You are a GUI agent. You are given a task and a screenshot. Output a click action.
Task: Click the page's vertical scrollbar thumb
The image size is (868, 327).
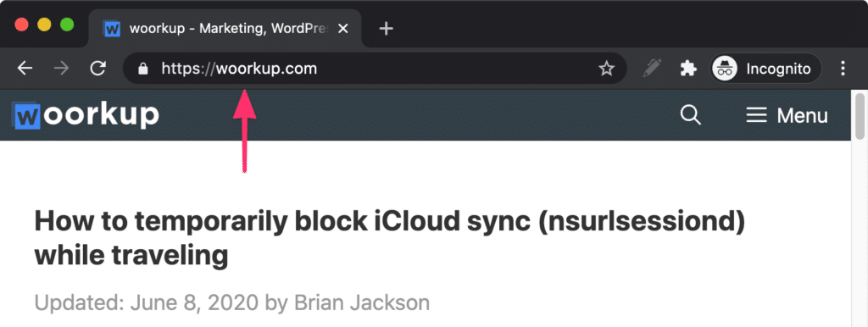pyautogui.click(x=860, y=116)
